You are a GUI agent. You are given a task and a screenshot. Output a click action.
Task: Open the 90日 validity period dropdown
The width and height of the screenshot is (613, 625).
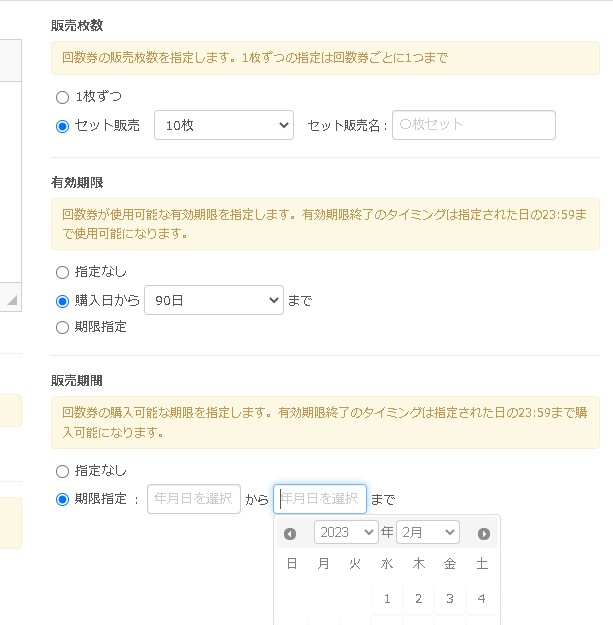(x=214, y=300)
